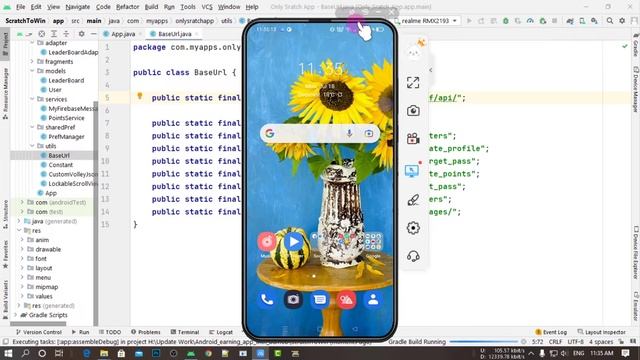Image resolution: width=640 pixels, height=360 pixels.
Task: Open the VCS menu
Action: [207, 7]
